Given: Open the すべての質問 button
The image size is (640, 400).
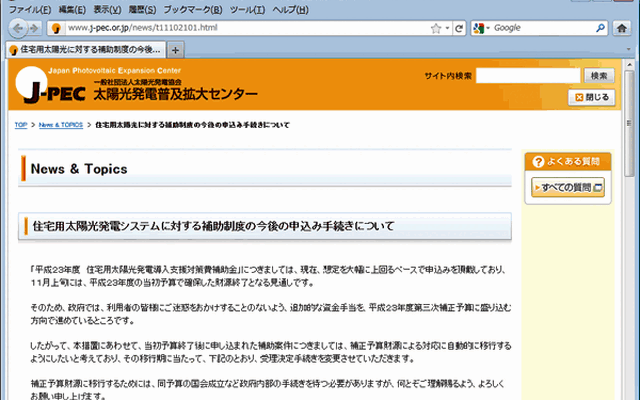Looking at the screenshot, I should 568,187.
